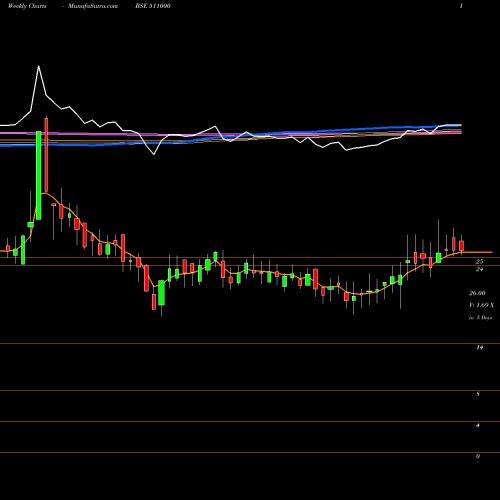Click the "8" price axis label
The width and height of the screenshot is (500, 500).
pos(478,394)
